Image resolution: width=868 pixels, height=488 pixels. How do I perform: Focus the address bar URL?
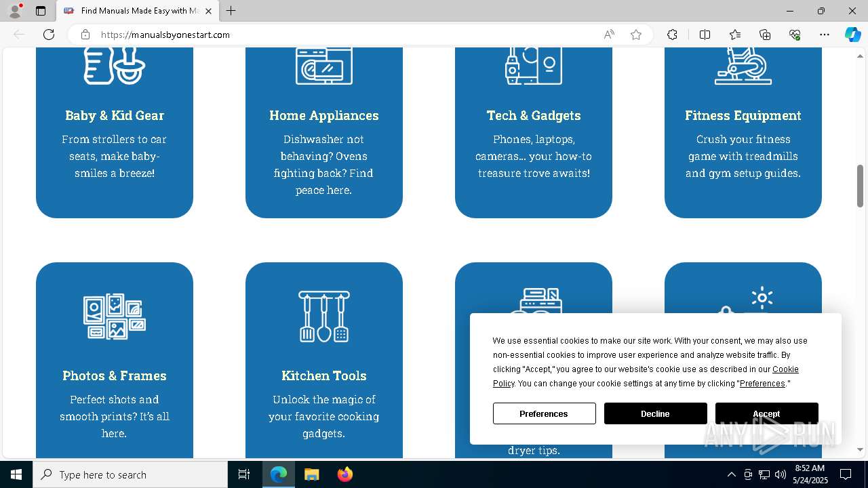(x=165, y=35)
